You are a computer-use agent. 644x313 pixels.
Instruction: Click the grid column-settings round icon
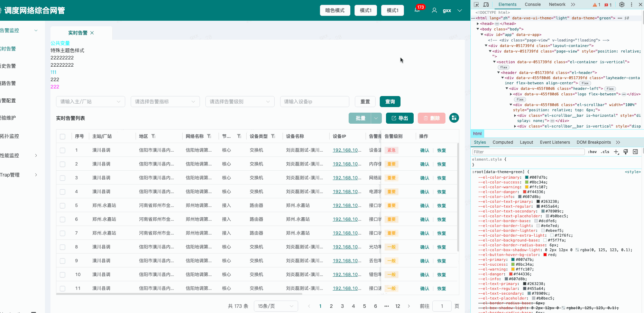tap(454, 118)
